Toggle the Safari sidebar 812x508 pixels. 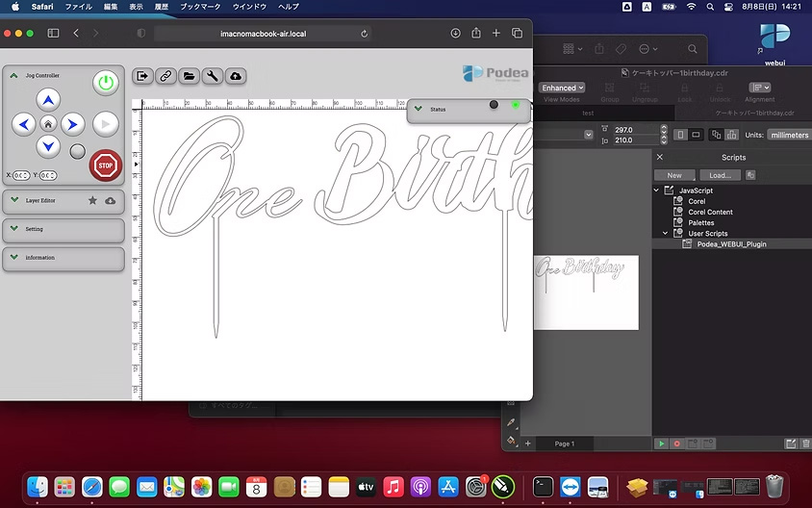coord(53,33)
